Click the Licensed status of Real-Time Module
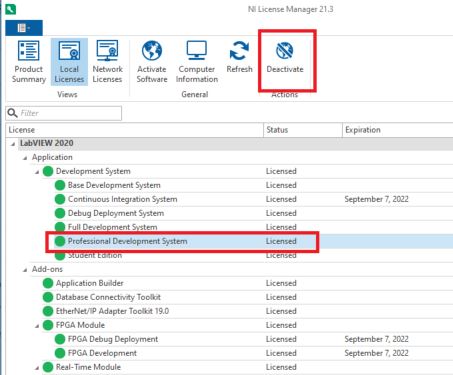 coord(281,367)
